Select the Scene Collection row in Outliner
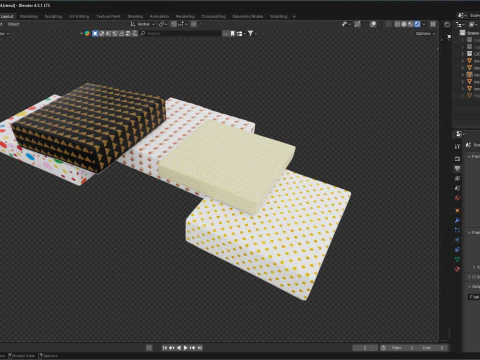480x360 pixels. pos(470,33)
